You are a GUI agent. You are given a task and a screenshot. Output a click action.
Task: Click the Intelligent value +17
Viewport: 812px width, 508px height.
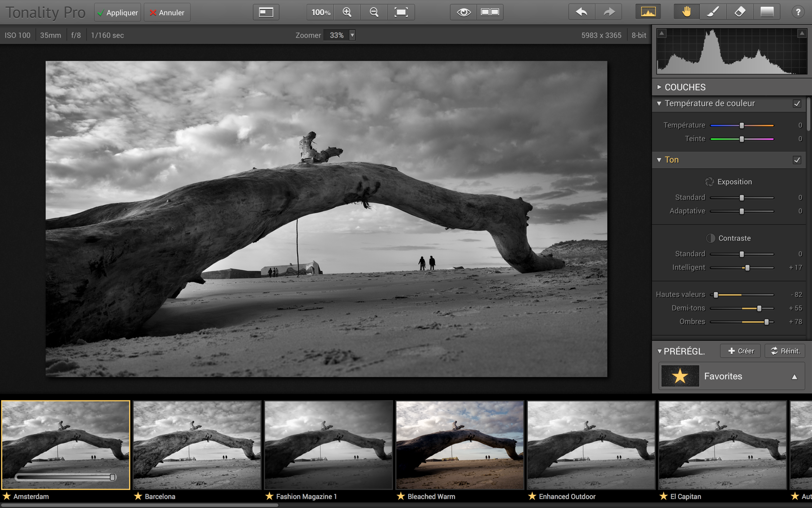click(795, 268)
